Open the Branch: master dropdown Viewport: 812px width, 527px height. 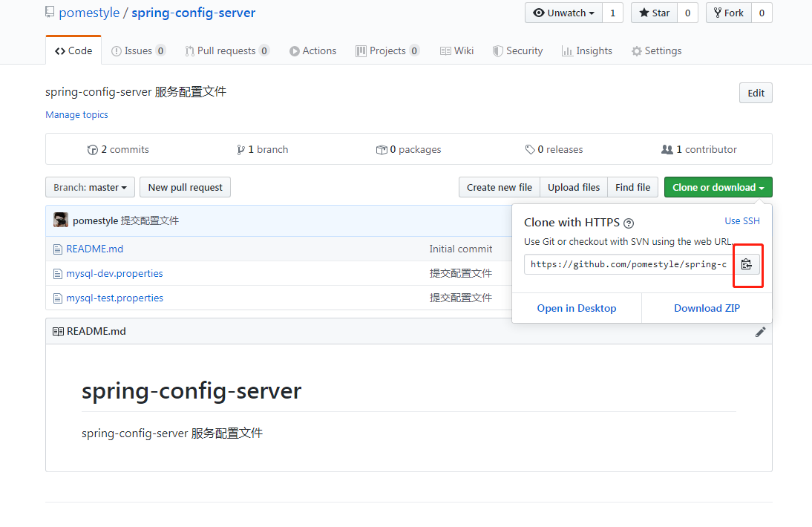[90, 187]
